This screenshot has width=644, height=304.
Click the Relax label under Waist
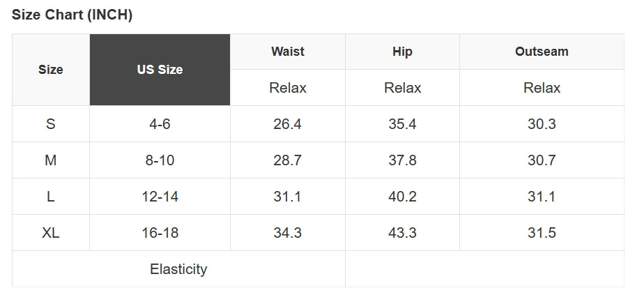pyautogui.click(x=287, y=88)
